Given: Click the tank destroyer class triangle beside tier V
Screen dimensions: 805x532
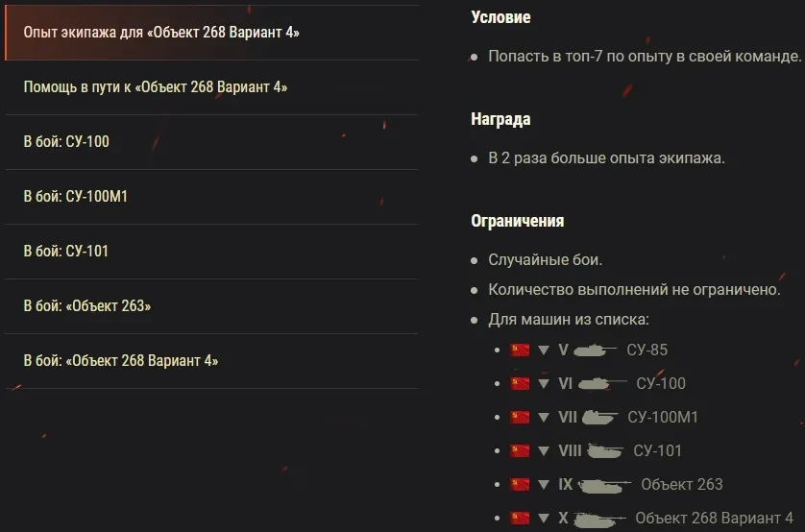Looking at the screenshot, I should pyautogui.click(x=544, y=351).
